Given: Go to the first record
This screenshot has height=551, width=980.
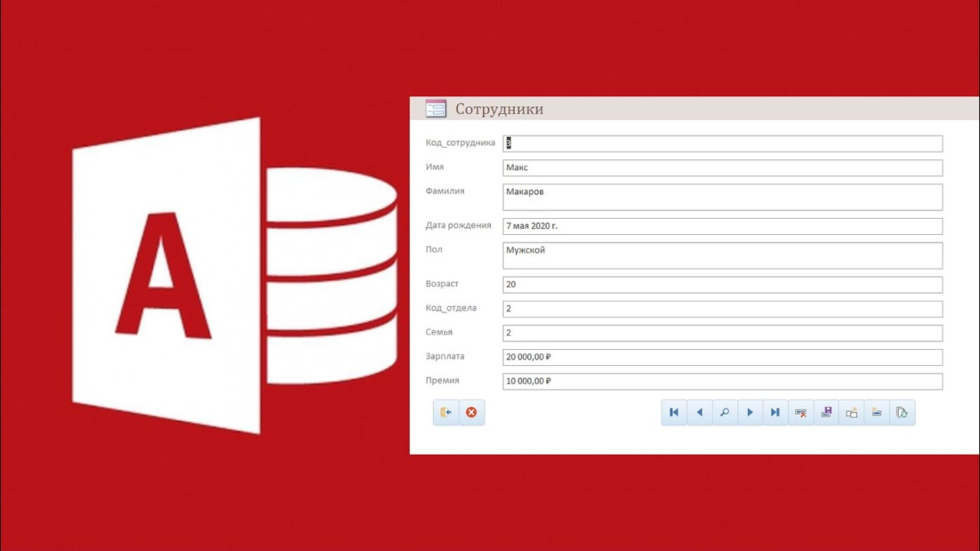Looking at the screenshot, I should pos(674,412).
